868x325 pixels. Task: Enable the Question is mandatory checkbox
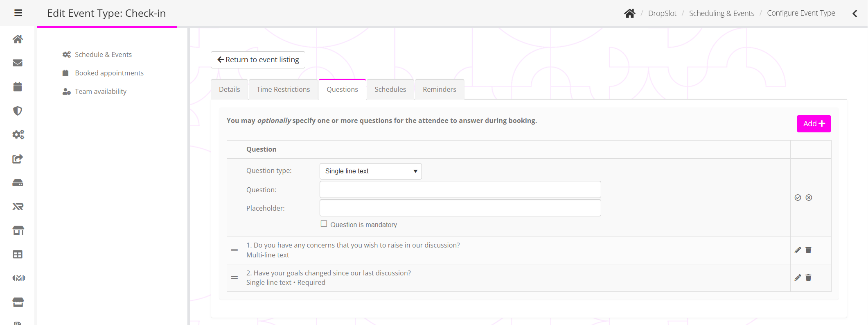(x=324, y=224)
